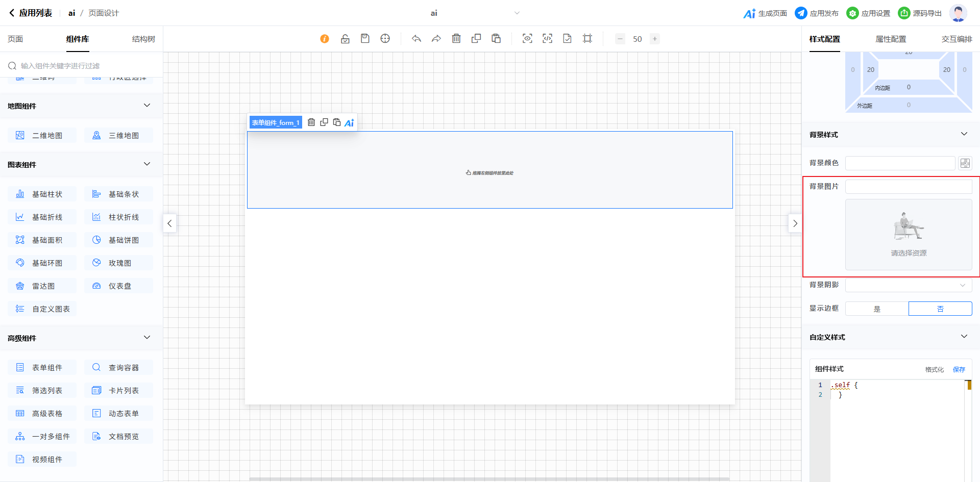Click the save (floppy disk) toolbar icon
Viewport: 980px width, 482px height.
pyautogui.click(x=365, y=39)
